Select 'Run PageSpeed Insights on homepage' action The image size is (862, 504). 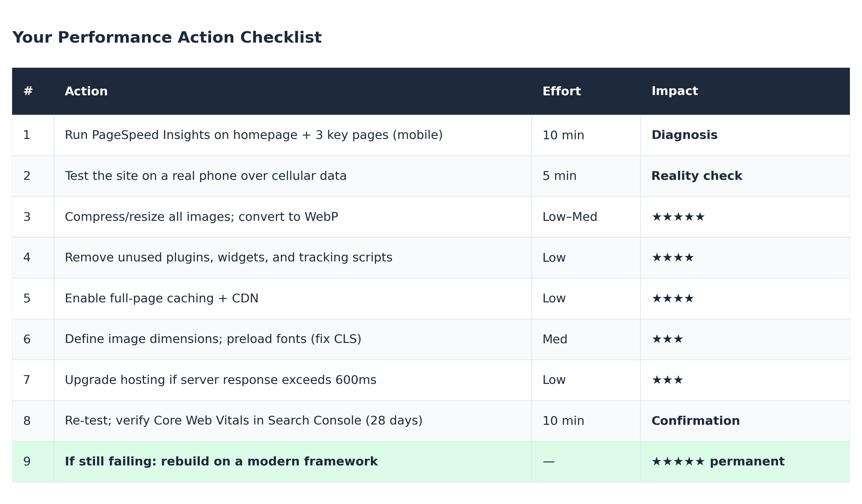coord(253,135)
